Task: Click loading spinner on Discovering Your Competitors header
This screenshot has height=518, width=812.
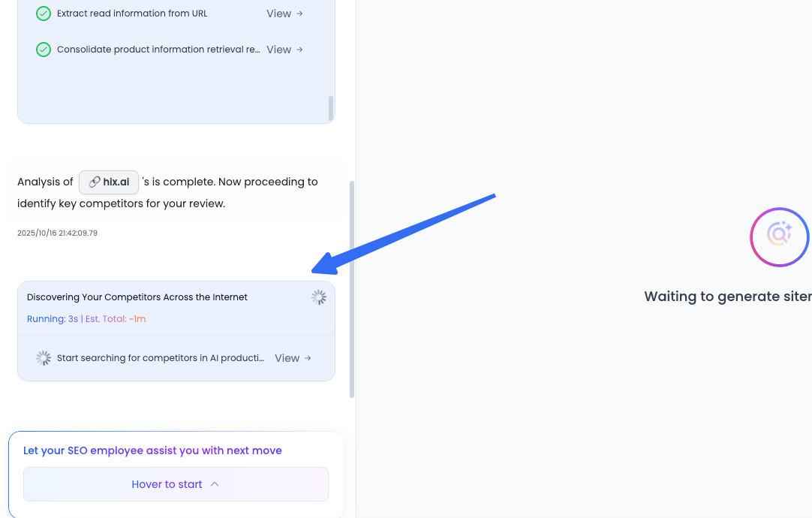Action: 319,297
